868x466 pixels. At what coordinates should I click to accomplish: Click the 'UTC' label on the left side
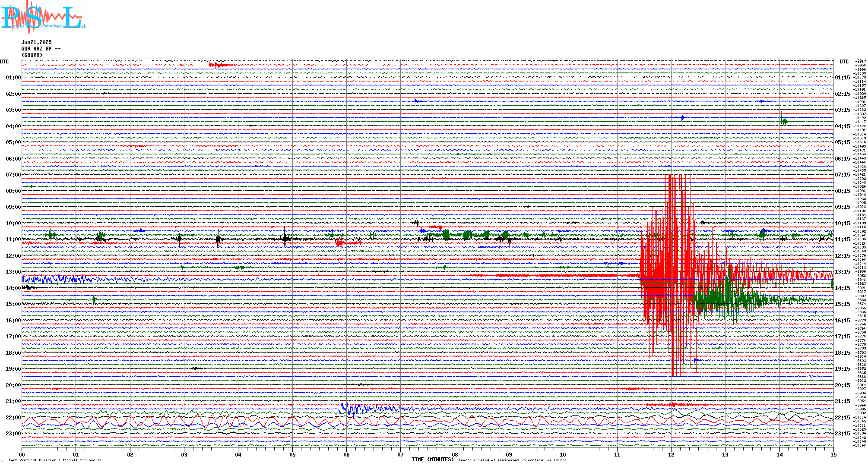tap(4, 62)
